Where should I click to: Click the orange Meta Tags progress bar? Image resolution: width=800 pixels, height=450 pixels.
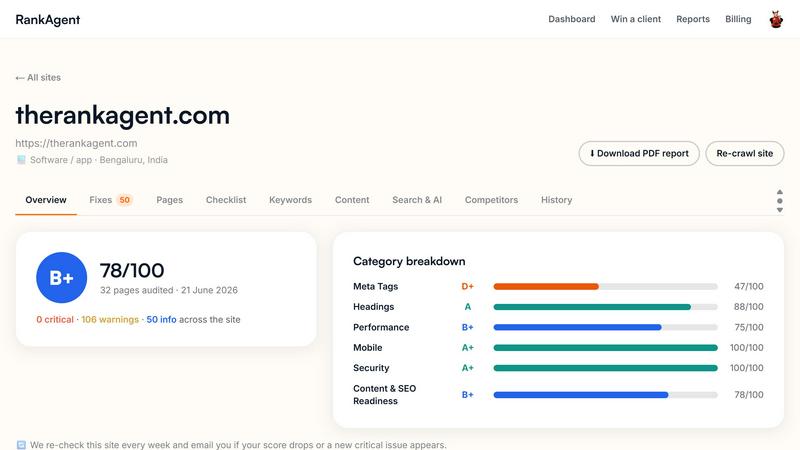[x=546, y=286]
